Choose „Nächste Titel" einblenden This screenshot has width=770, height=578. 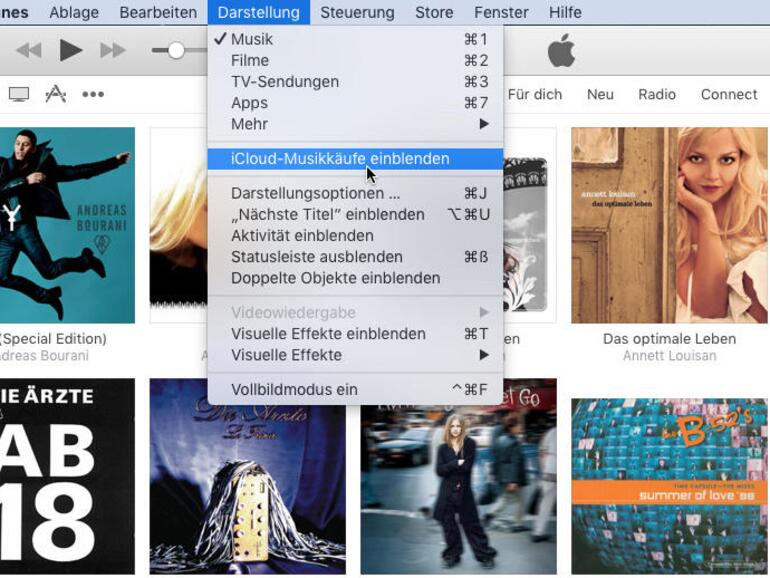(x=356, y=215)
